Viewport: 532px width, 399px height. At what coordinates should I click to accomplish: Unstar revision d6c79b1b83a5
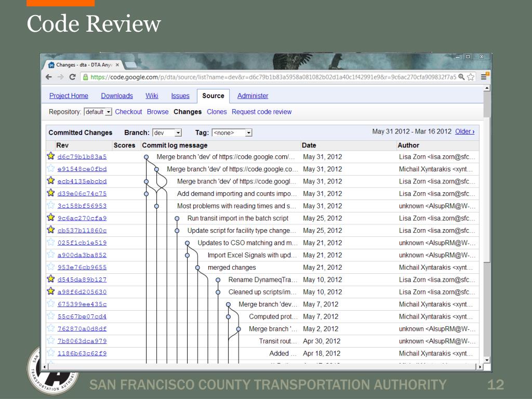51,156
